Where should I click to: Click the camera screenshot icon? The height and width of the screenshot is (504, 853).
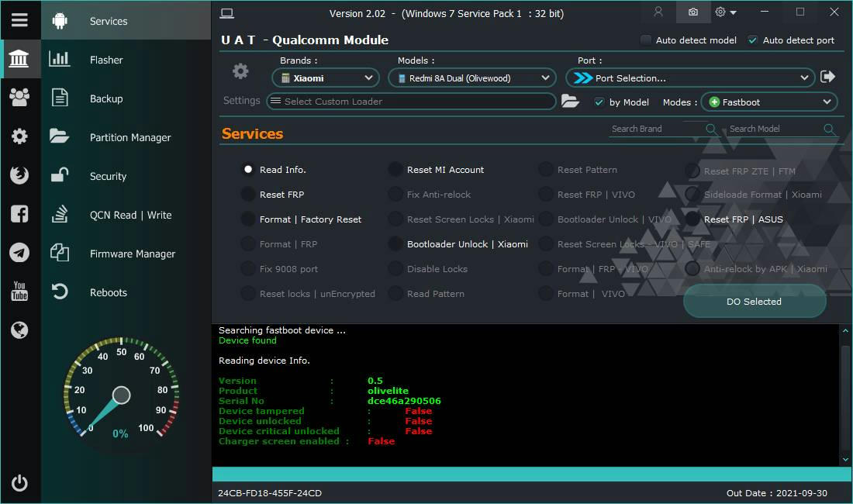tap(693, 12)
